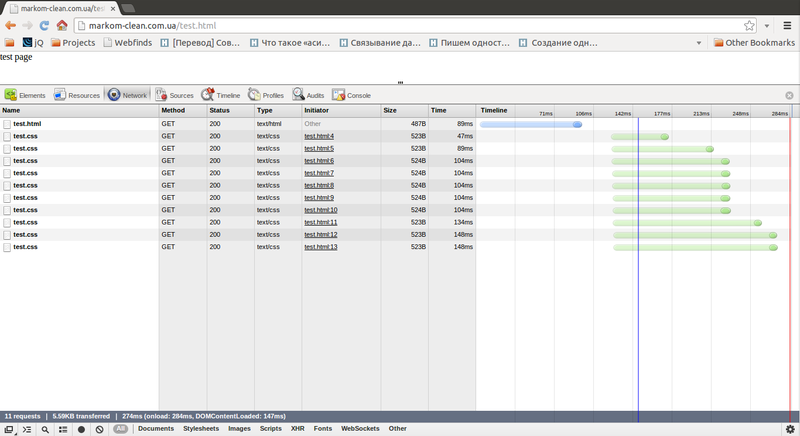Follow the test.html:5 initiator link
The height and width of the screenshot is (436, 800).
[x=319, y=148]
